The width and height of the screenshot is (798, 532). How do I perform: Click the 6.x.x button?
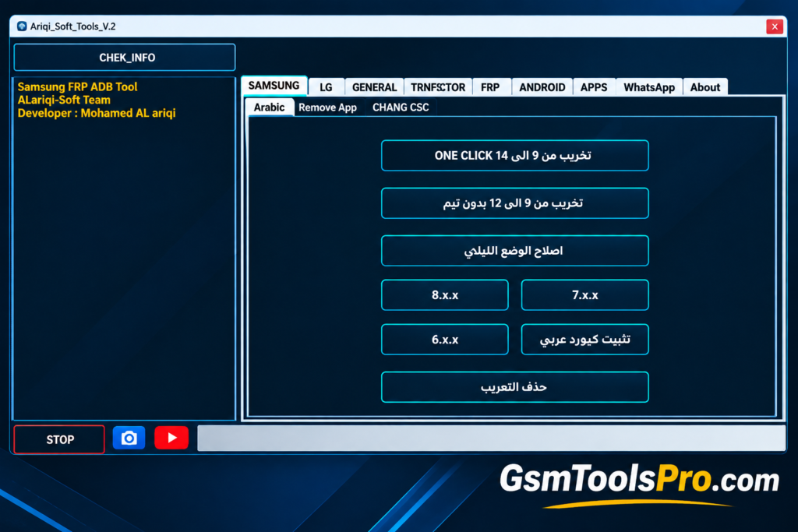point(445,340)
